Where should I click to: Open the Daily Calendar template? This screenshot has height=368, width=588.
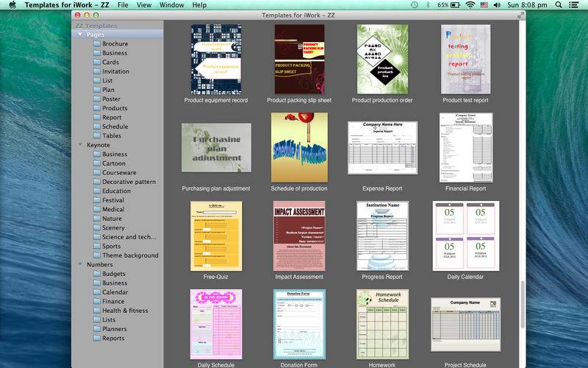466,236
